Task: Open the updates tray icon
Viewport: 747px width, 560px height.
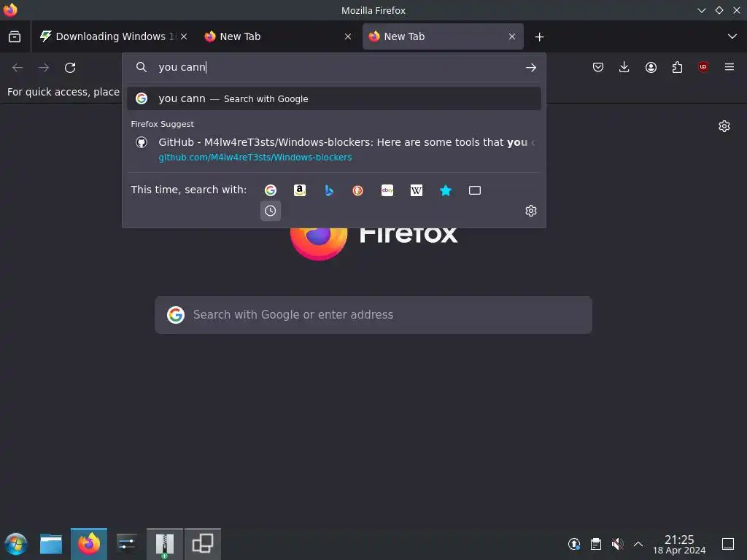Action: click(x=574, y=544)
